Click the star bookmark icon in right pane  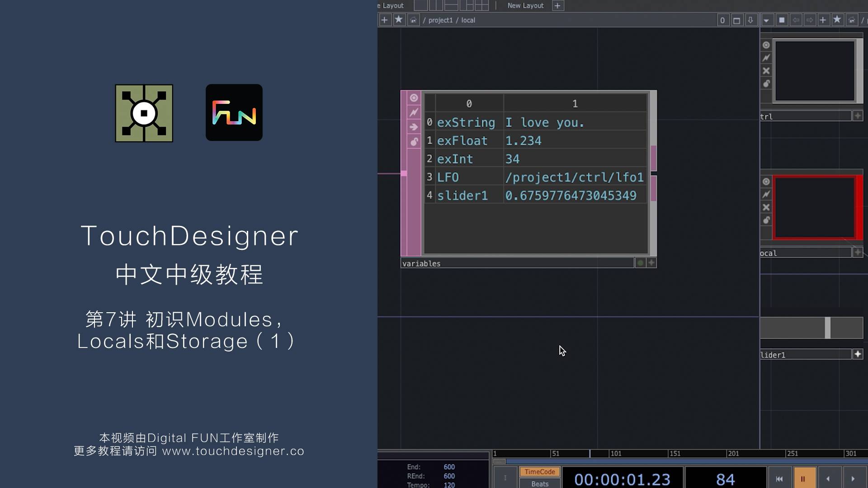click(837, 20)
